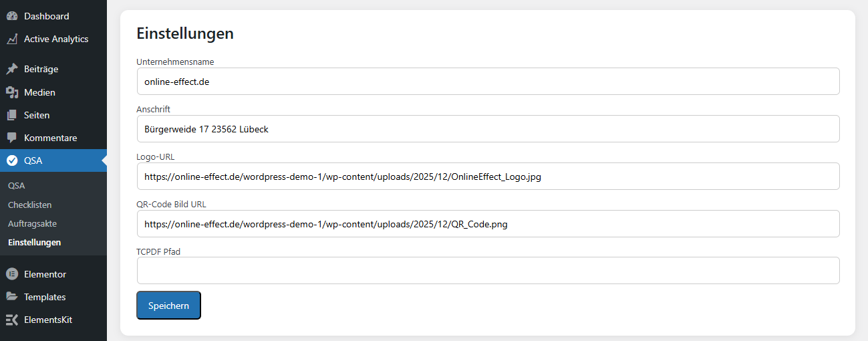Open Active Analytics chart icon
Viewport: 868px width, 341px height.
tap(12, 39)
